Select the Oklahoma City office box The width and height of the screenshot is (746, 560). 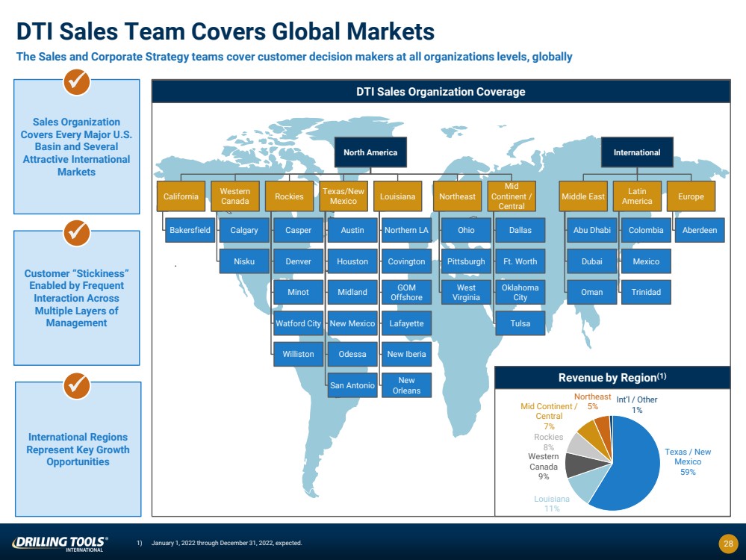(x=520, y=292)
